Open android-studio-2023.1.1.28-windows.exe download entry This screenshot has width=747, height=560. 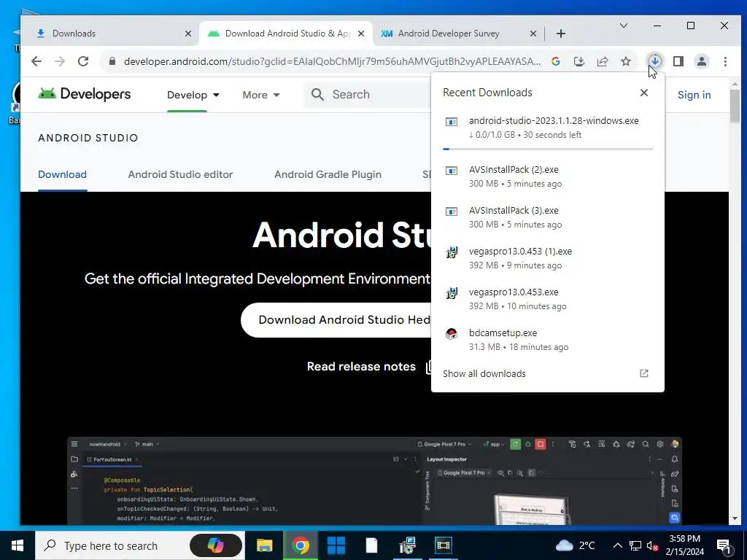(x=547, y=128)
